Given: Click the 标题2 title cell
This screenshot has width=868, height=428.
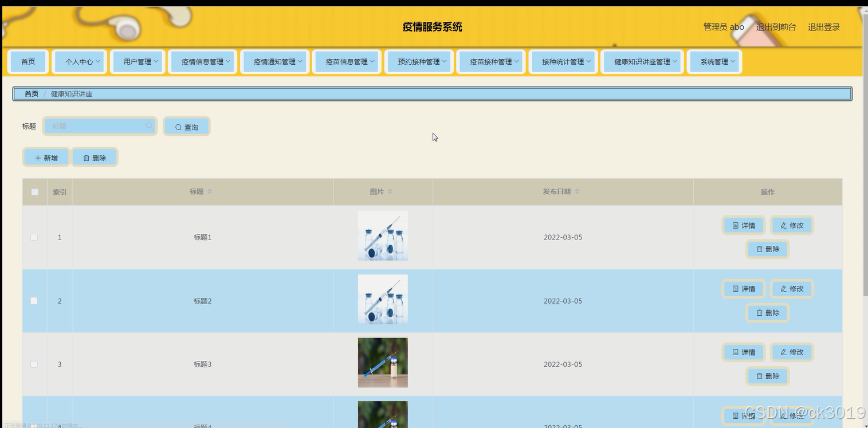Looking at the screenshot, I should (x=203, y=301).
